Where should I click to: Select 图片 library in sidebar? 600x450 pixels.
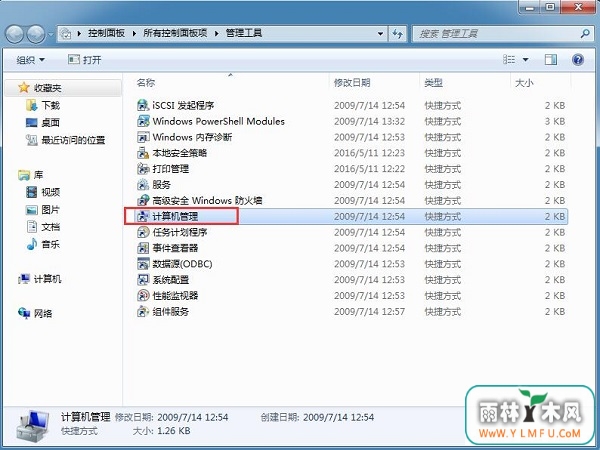point(42,210)
